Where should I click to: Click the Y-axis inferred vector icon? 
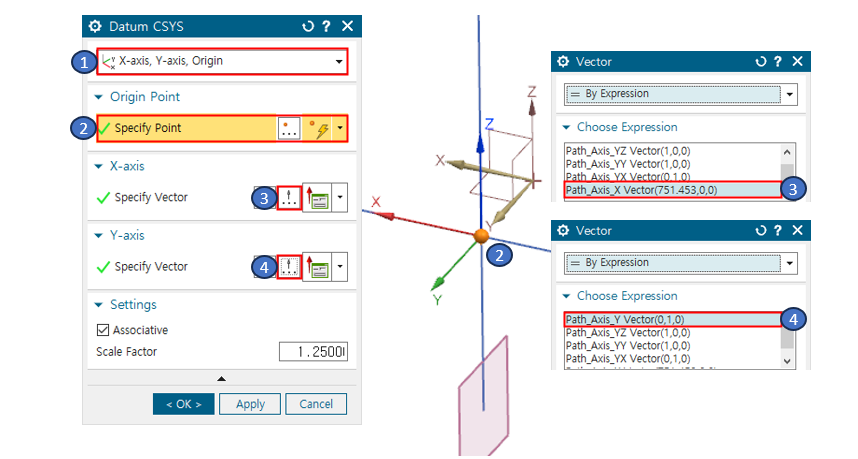pos(320,267)
